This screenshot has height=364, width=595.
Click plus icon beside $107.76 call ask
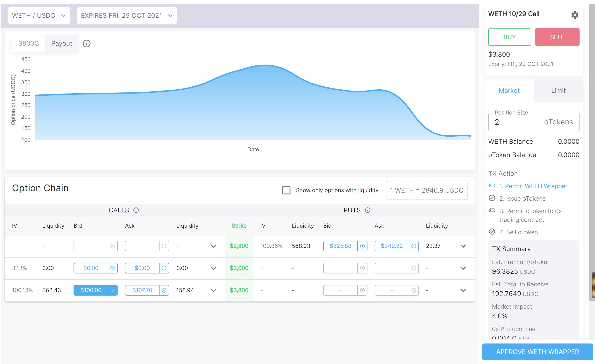pos(164,290)
